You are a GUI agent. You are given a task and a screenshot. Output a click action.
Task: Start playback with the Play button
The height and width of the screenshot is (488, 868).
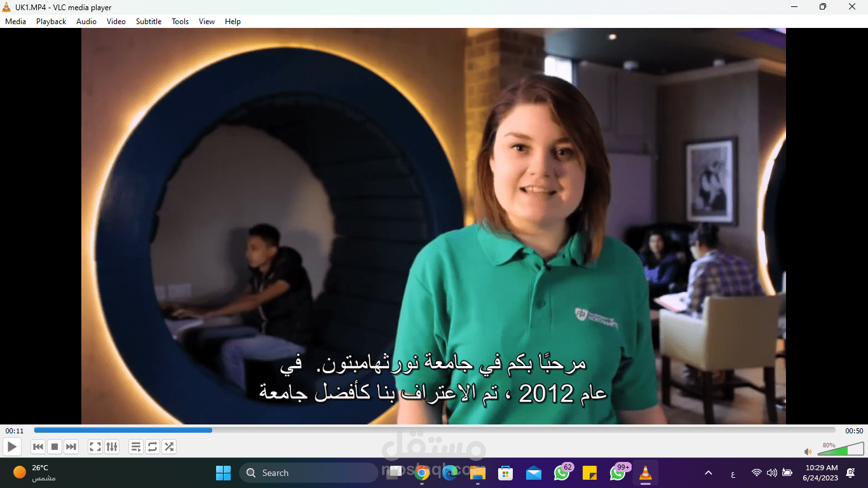click(12, 447)
